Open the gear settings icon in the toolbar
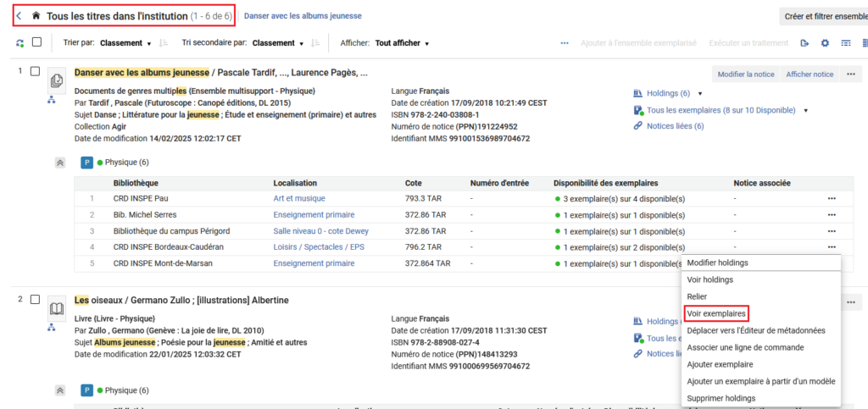Viewport: 868px width, 409px height. pyautogui.click(x=825, y=43)
